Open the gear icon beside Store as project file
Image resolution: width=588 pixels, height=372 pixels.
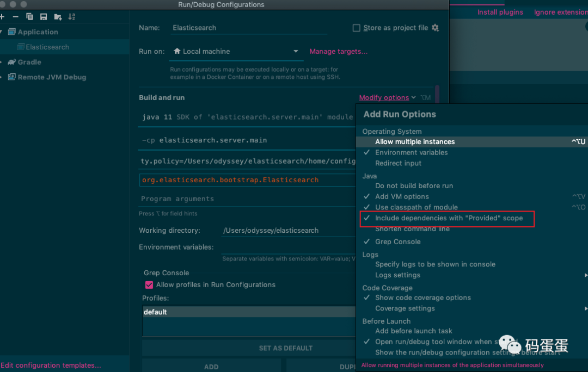coord(435,28)
